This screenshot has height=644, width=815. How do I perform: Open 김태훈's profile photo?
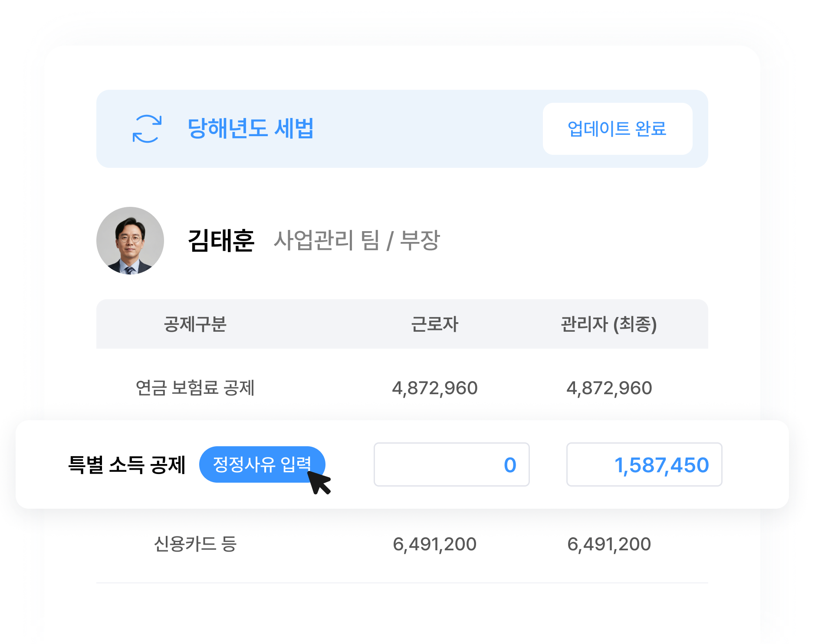tap(130, 241)
